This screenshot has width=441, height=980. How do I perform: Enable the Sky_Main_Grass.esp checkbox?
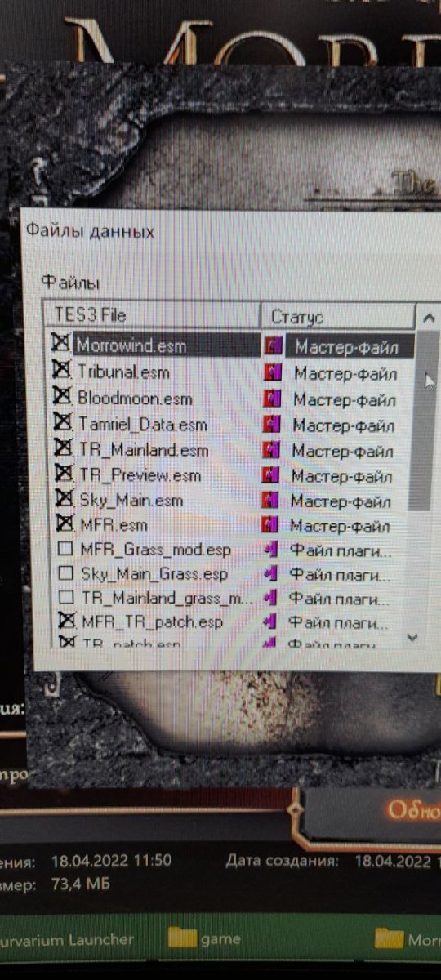tap(67, 574)
